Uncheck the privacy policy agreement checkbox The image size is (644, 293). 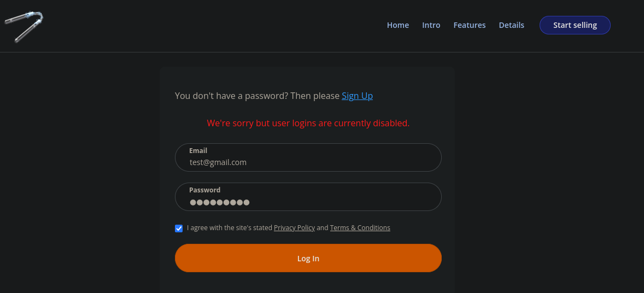point(179,228)
